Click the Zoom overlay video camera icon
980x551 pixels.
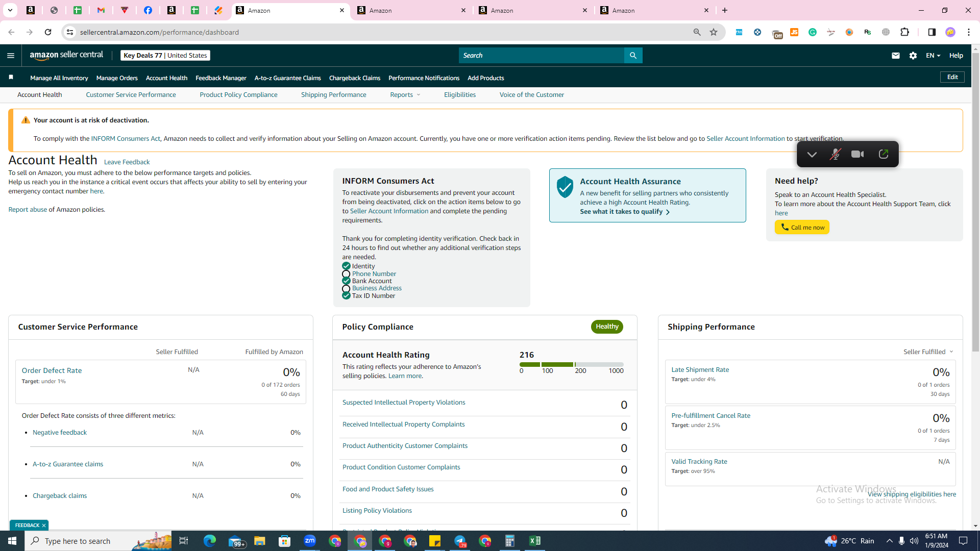(857, 154)
